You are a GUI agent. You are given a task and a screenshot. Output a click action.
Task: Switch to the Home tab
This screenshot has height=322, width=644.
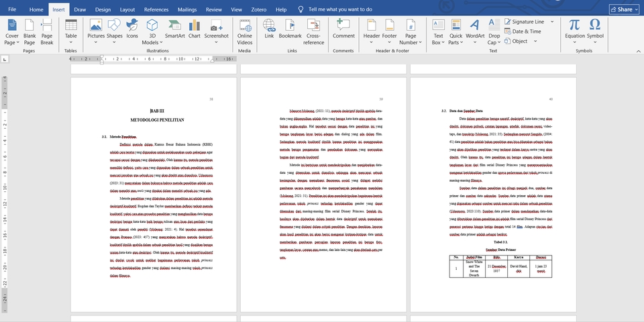(x=36, y=9)
